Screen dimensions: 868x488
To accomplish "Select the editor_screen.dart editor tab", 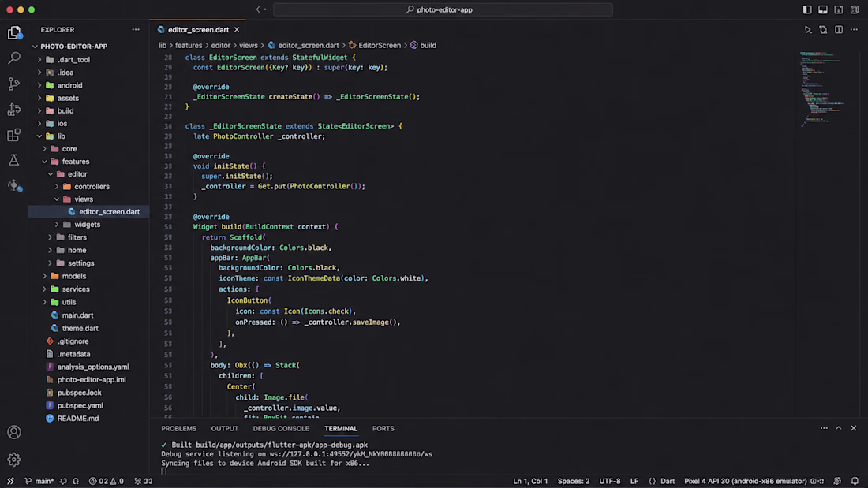I will pyautogui.click(x=198, y=30).
